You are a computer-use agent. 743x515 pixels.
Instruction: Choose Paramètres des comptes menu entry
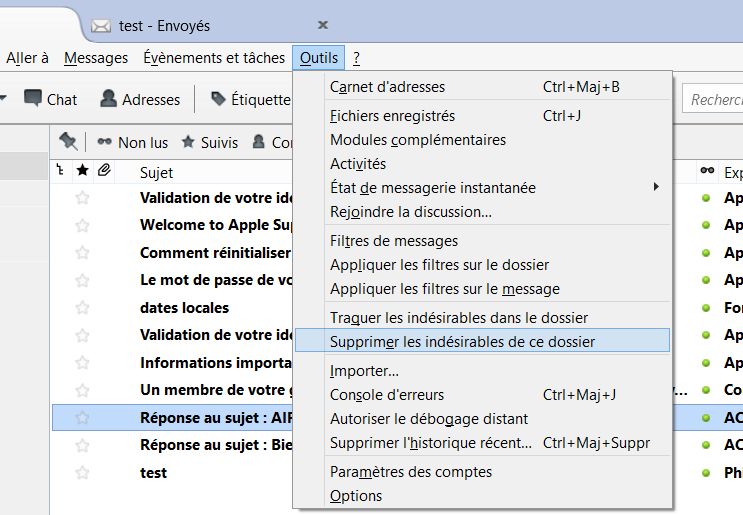411,471
